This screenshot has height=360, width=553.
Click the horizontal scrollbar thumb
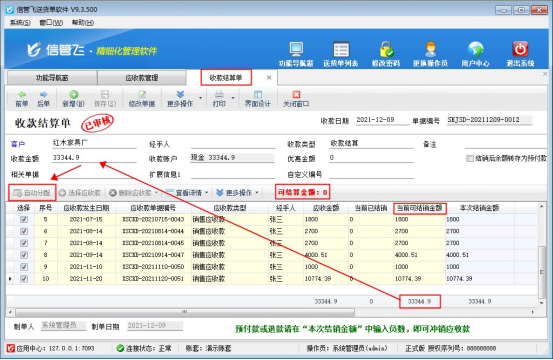pos(185,312)
